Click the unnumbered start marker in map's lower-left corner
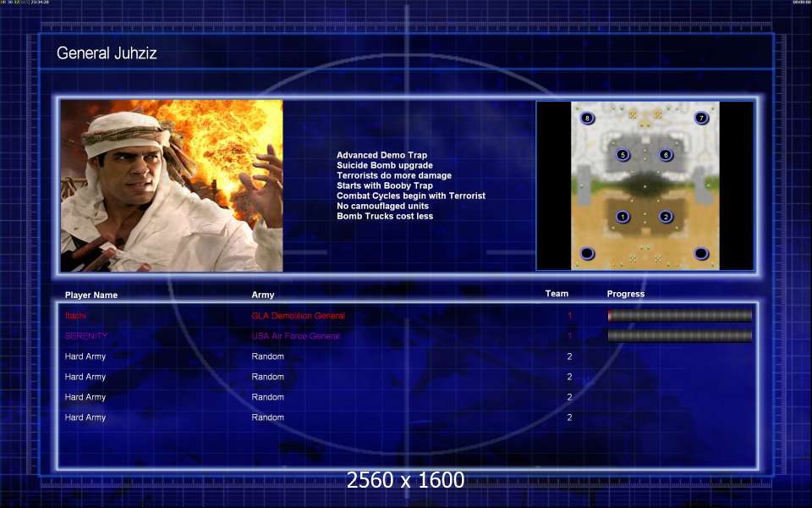The image size is (812, 508). pos(587,253)
